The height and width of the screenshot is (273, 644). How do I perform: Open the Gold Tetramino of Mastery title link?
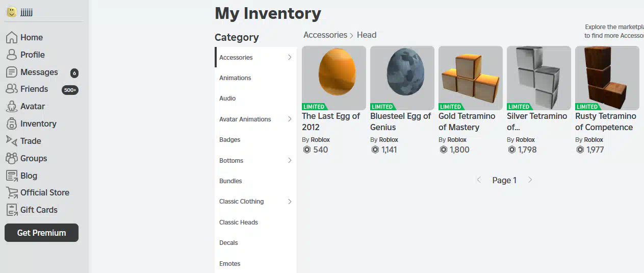[467, 121]
